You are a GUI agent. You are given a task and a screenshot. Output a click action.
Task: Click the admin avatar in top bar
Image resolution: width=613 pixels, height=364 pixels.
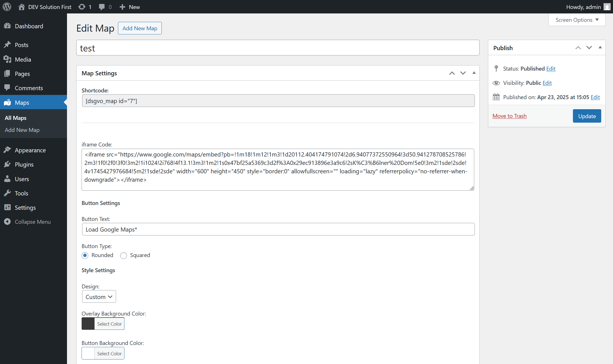(x=607, y=7)
